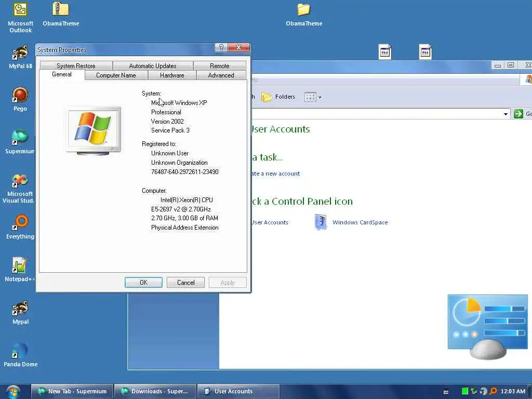This screenshot has height=399, width=532.
Task: Select the General tab
Action: tap(62, 74)
